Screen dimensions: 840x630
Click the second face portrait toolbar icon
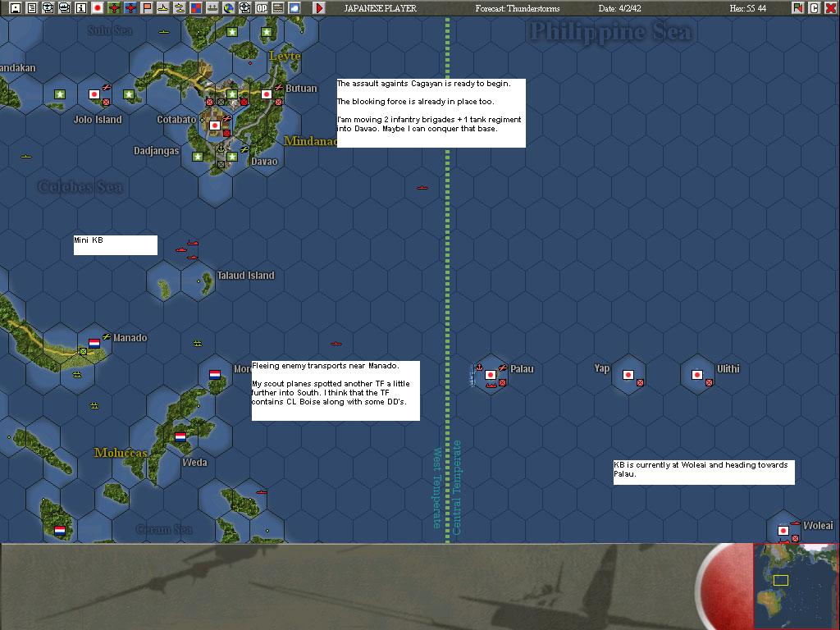[64, 8]
